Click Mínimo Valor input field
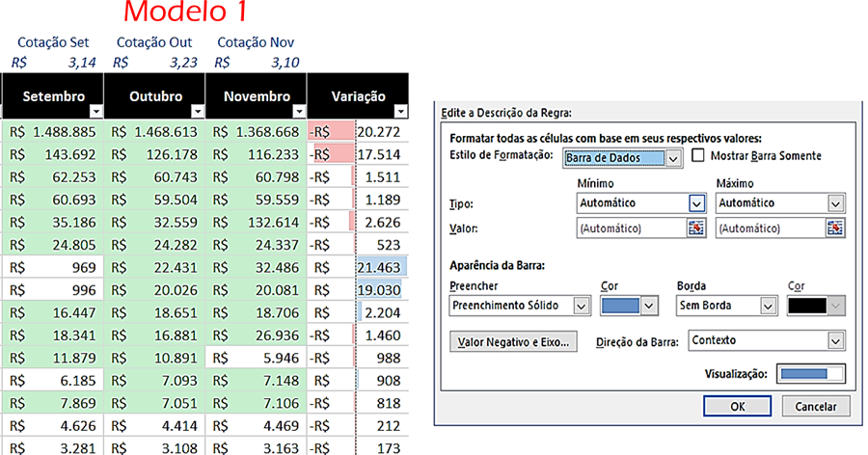 pyautogui.click(x=632, y=228)
